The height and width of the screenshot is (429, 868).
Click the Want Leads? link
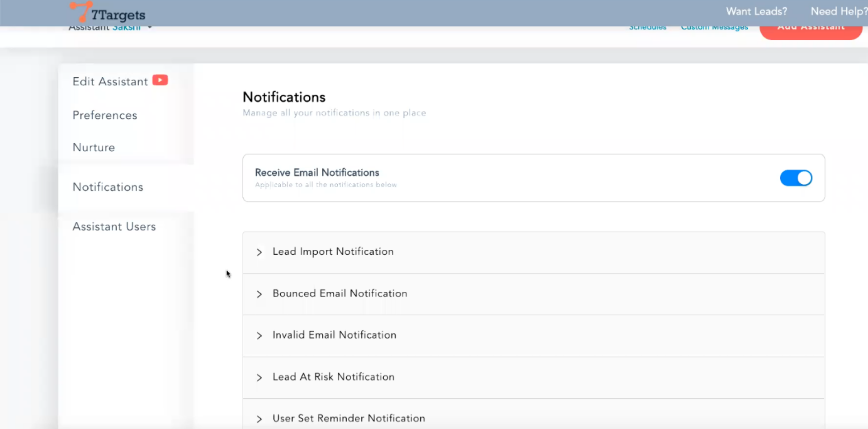756,12
